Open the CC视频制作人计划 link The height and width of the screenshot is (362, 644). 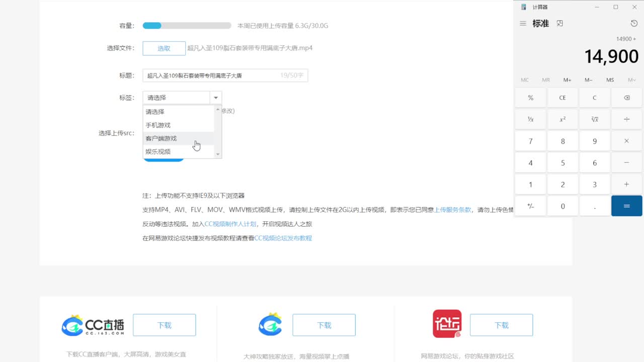pyautogui.click(x=230, y=224)
